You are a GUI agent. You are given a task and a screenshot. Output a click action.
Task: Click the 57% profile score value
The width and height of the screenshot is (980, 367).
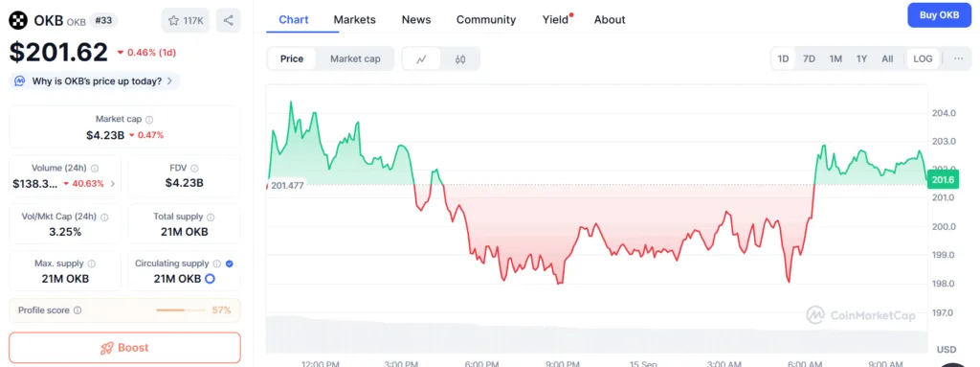[x=221, y=310]
